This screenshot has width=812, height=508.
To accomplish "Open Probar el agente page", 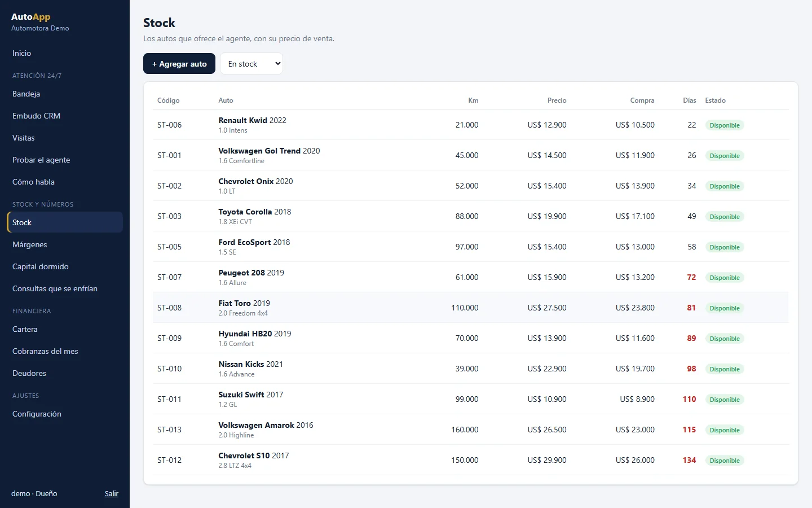I will (x=65, y=160).
